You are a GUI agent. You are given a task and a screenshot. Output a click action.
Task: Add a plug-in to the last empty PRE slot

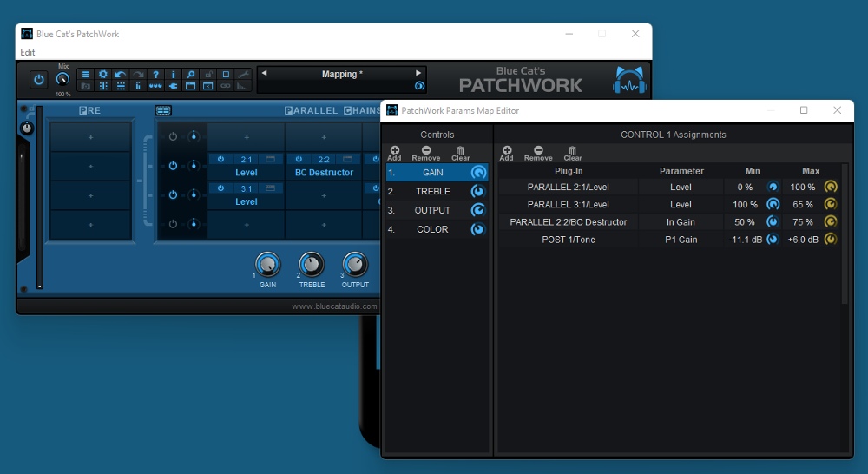(x=91, y=225)
